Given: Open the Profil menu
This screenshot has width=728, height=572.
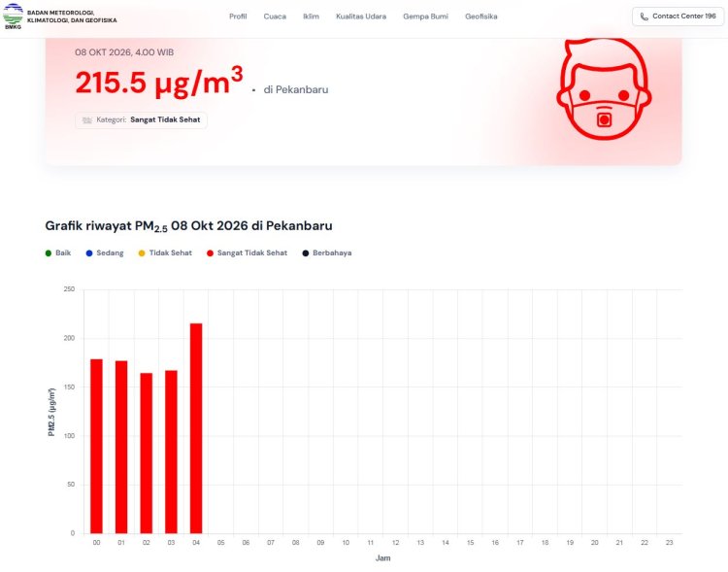Looking at the screenshot, I should point(238,17).
